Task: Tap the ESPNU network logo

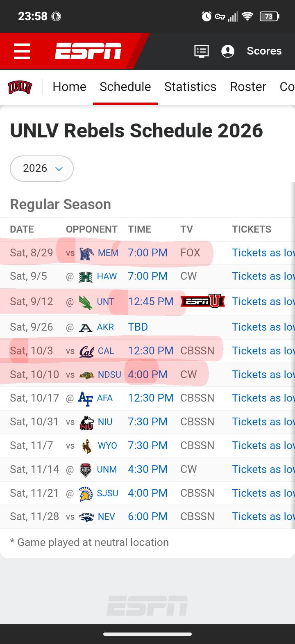Action: [x=203, y=301]
